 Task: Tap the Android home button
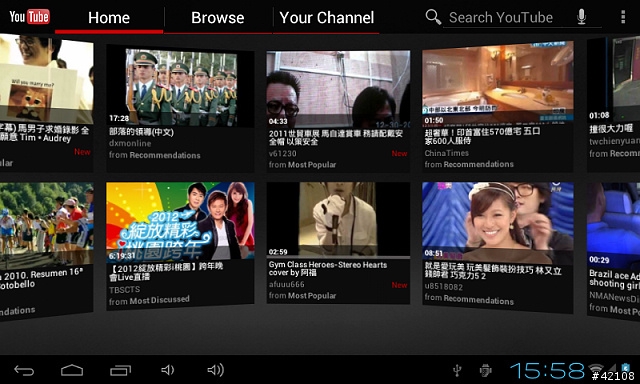click(x=72, y=370)
